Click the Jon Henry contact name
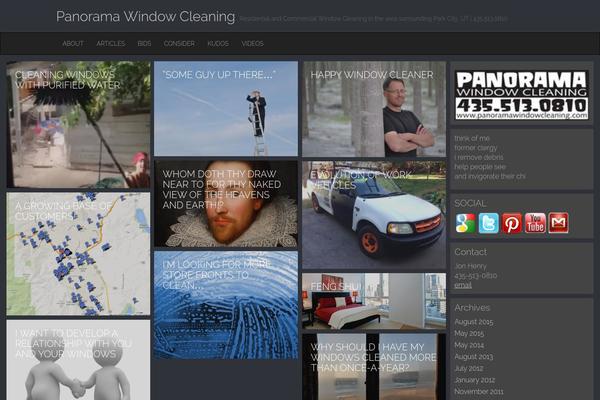 [x=470, y=266]
